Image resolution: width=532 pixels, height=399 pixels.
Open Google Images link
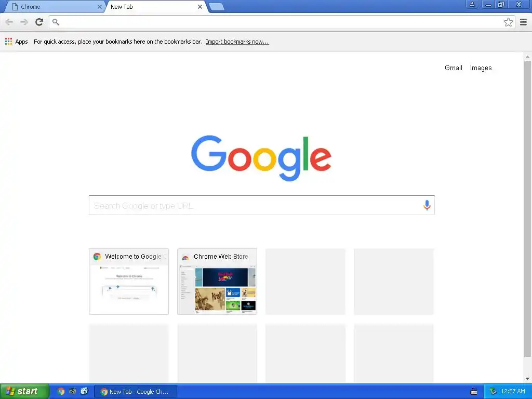(481, 68)
